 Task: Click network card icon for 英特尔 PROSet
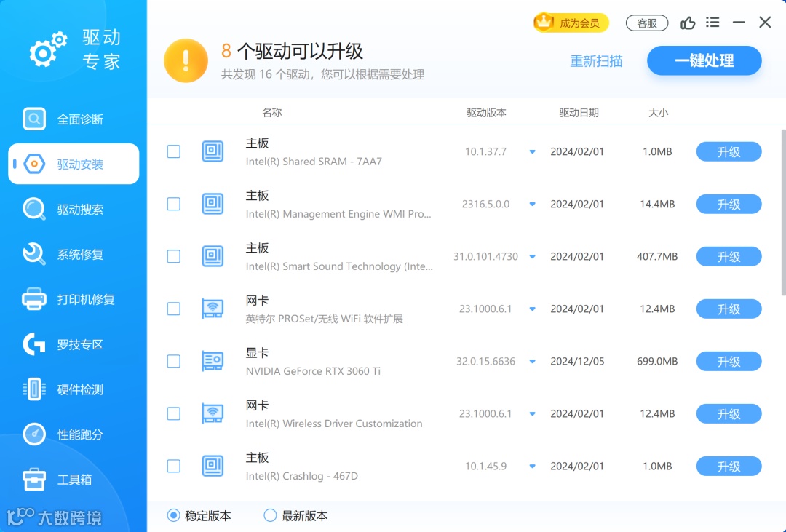click(213, 309)
